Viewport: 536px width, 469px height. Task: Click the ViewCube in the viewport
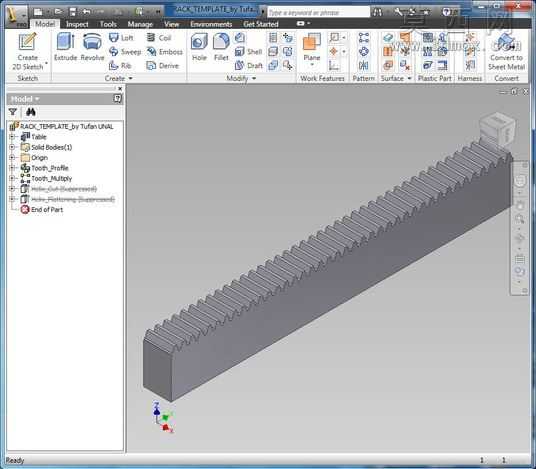[x=497, y=129]
